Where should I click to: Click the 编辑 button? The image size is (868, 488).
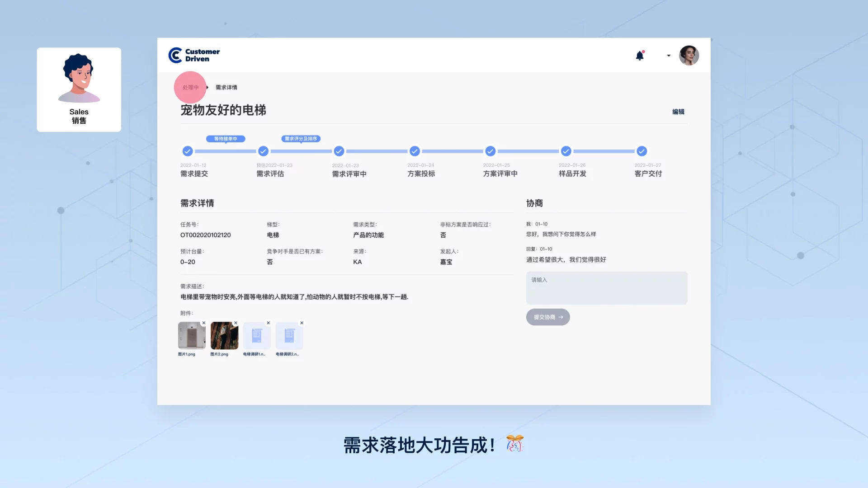tap(678, 112)
